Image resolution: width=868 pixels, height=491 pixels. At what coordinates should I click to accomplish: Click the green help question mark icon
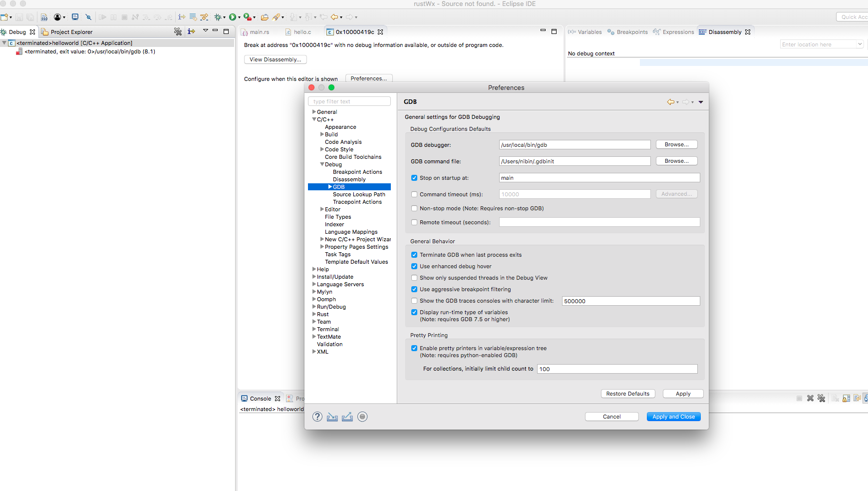[x=317, y=417]
